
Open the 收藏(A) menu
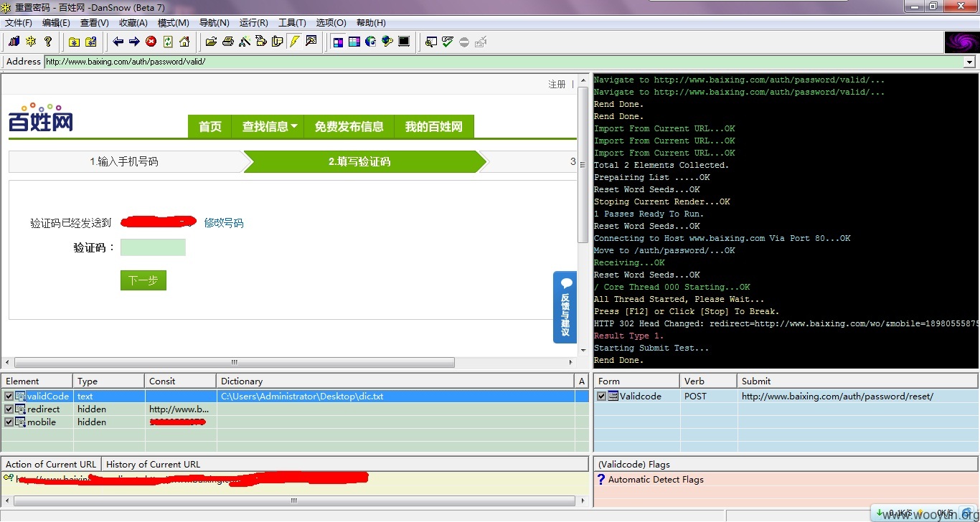coord(133,23)
